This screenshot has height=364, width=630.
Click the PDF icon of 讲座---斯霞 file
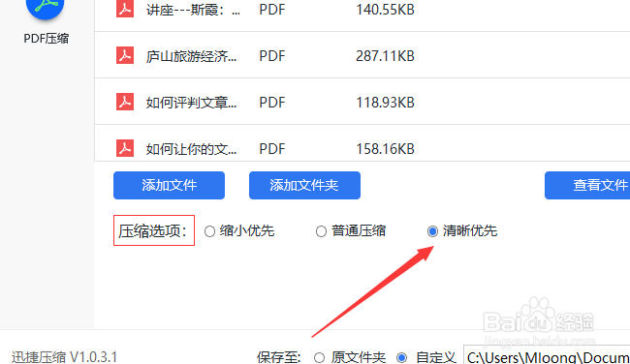(x=125, y=9)
